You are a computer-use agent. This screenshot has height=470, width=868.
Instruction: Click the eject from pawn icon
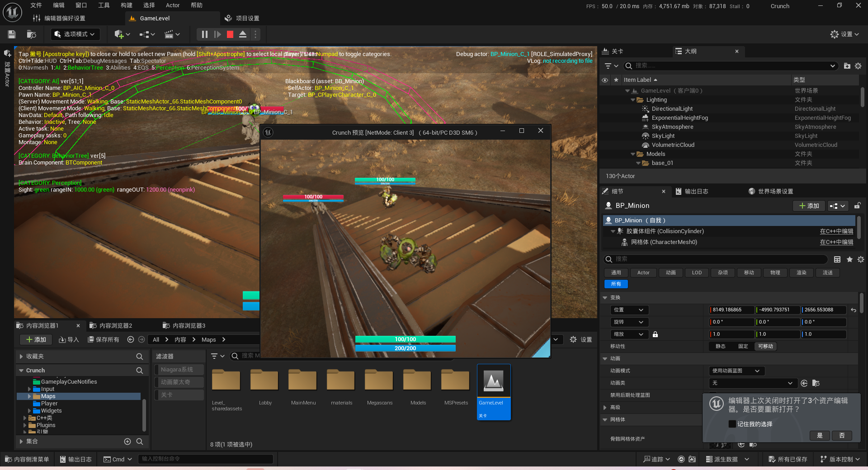pyautogui.click(x=243, y=34)
